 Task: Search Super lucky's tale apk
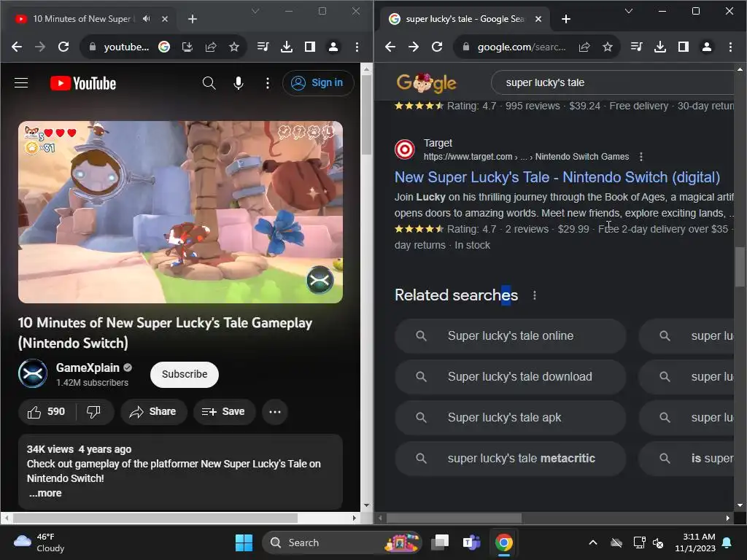coord(510,418)
